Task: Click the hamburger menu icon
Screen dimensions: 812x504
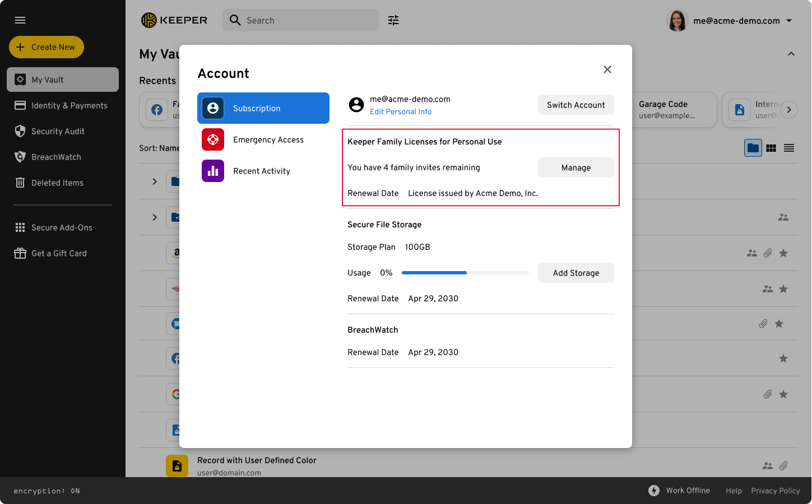Action: tap(20, 20)
